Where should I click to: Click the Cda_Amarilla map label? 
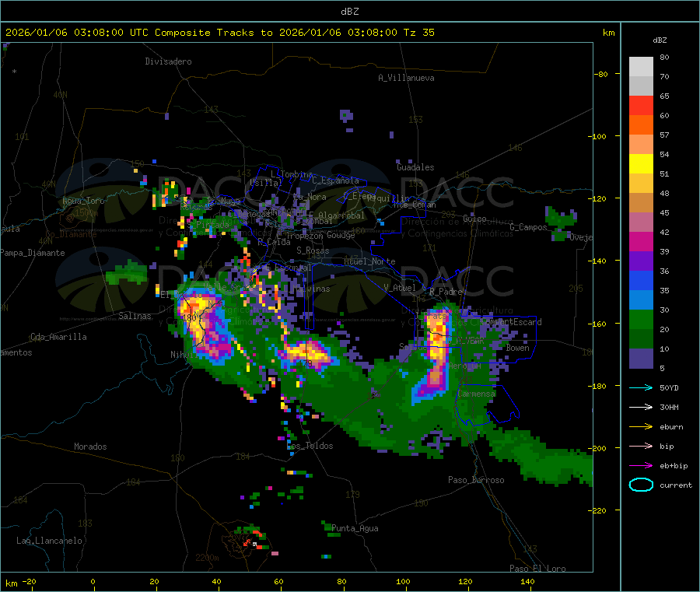[58, 337]
